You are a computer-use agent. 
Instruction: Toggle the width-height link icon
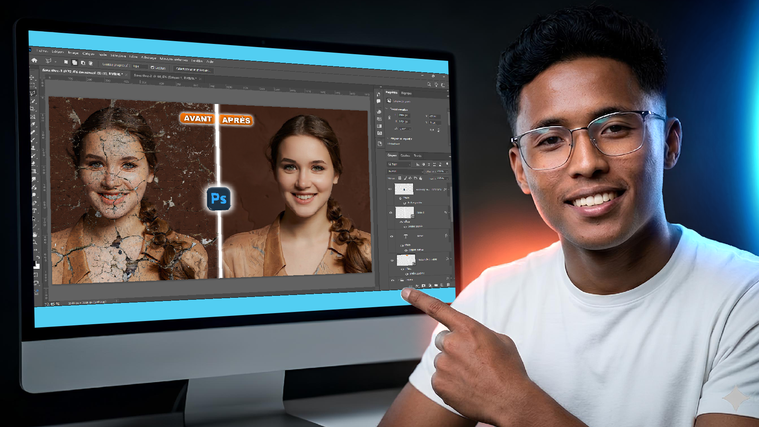coord(389,118)
